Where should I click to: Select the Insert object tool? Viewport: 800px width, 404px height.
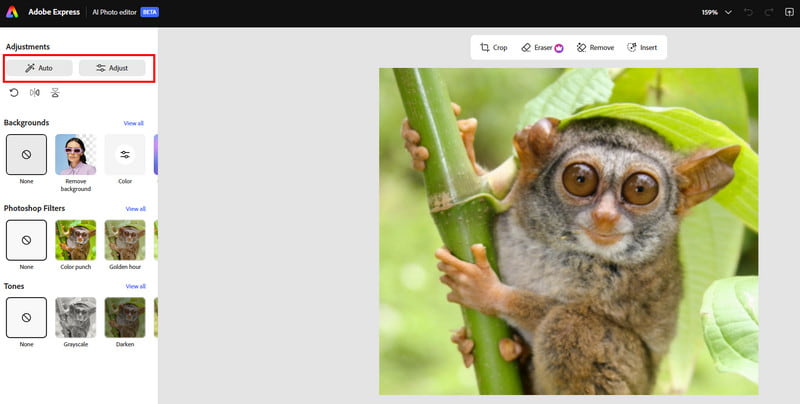[x=642, y=47]
